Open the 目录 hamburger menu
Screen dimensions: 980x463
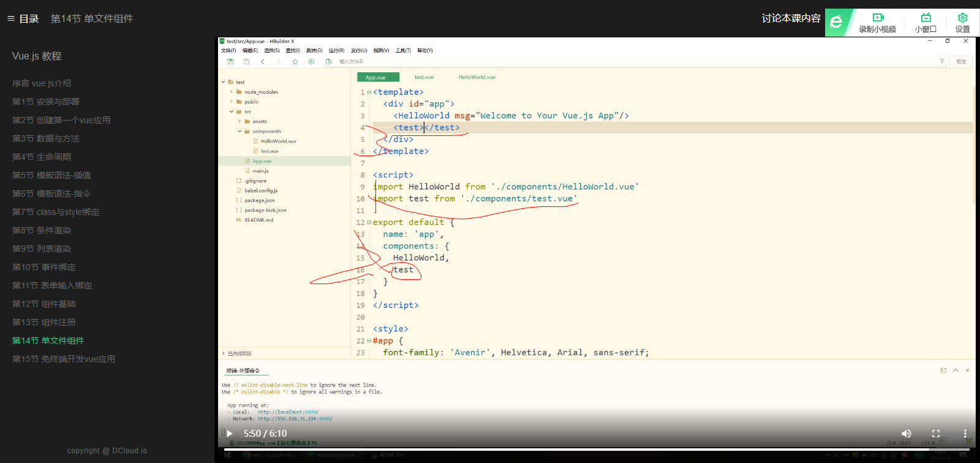tap(23, 19)
